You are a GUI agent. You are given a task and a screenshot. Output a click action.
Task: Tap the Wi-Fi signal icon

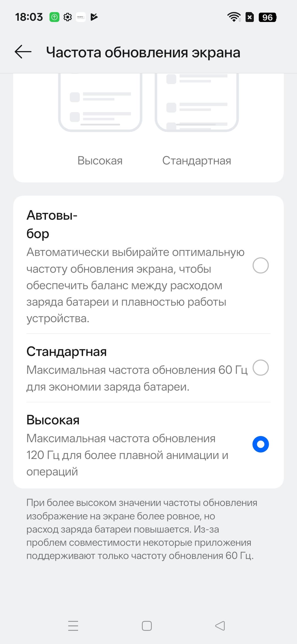coord(234,17)
